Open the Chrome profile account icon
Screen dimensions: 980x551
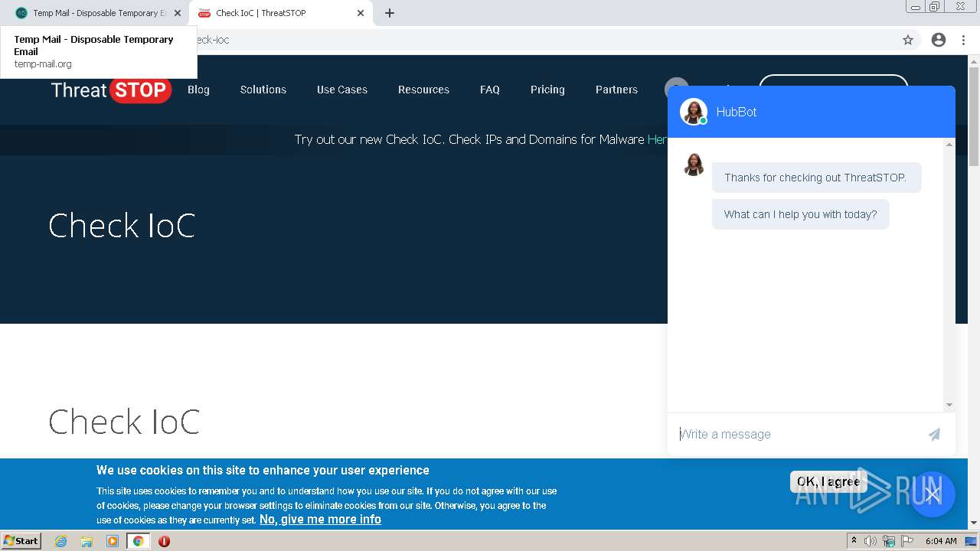[x=939, y=40]
